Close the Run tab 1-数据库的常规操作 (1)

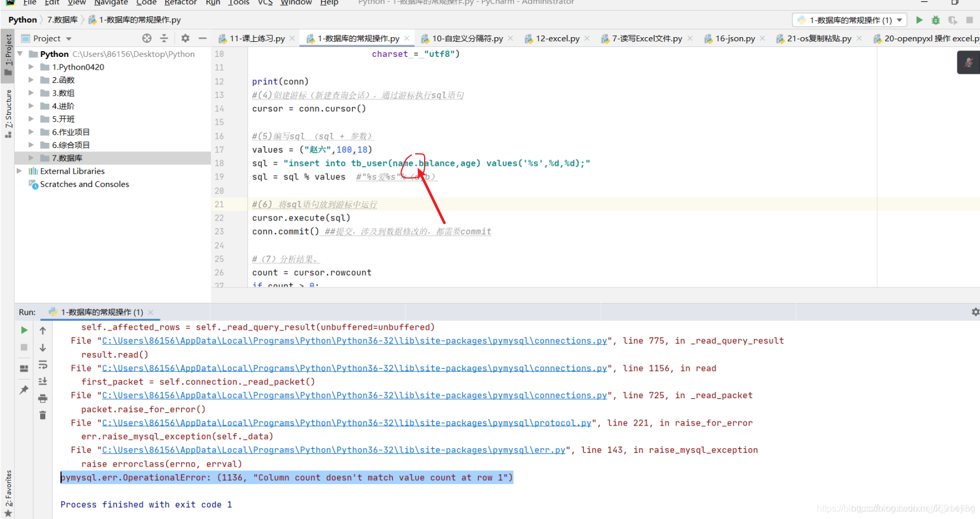coord(150,312)
